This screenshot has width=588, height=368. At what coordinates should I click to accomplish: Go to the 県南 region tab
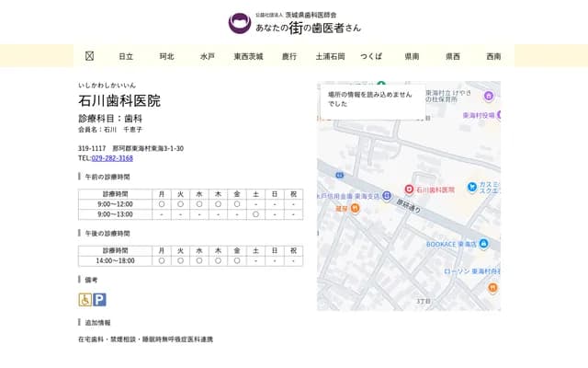click(x=412, y=56)
